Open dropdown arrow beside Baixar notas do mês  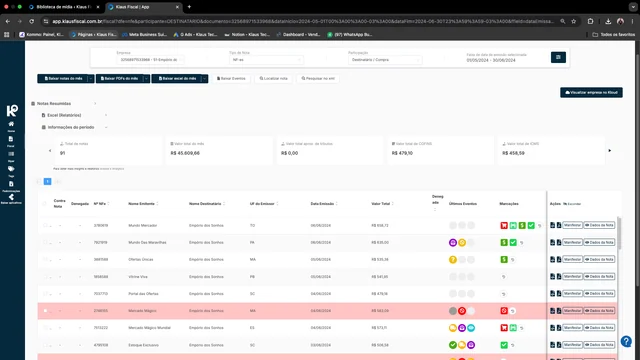click(91, 78)
